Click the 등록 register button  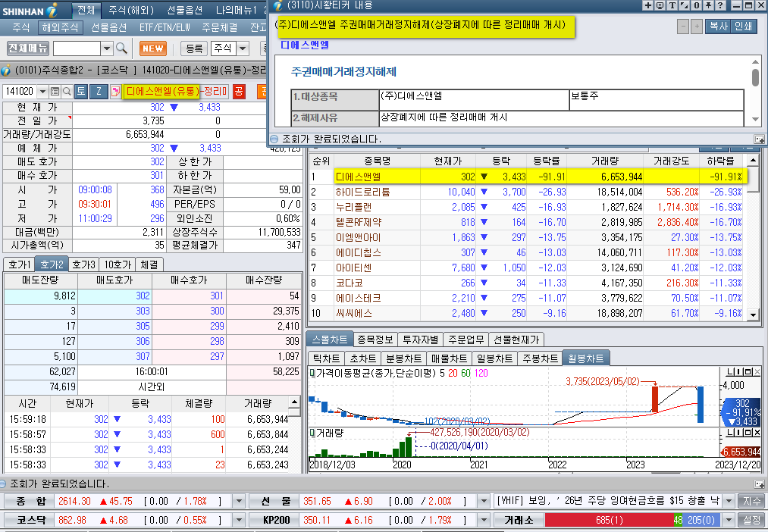point(194,49)
